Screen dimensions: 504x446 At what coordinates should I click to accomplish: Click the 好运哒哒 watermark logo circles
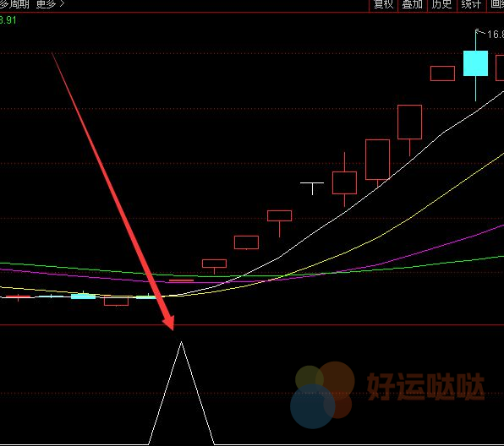tap(322, 394)
